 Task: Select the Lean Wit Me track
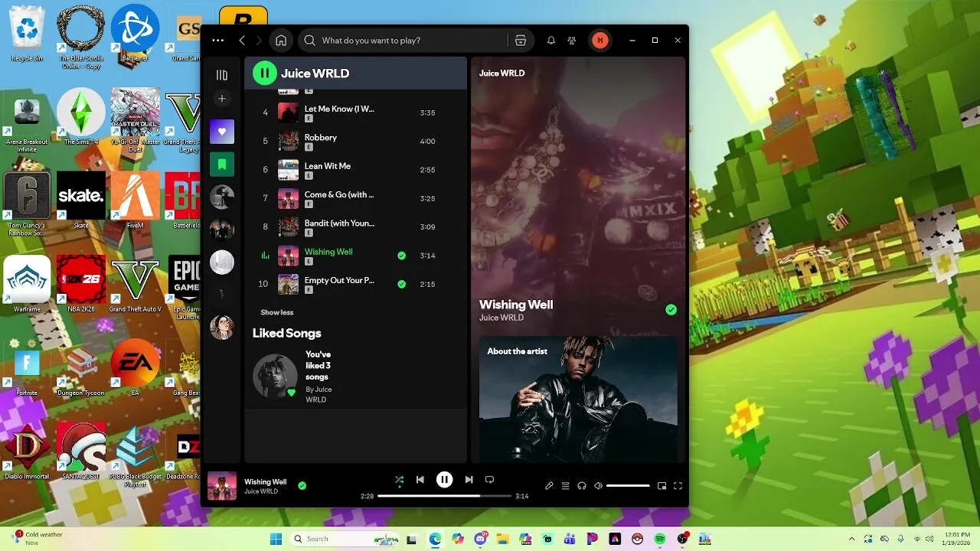click(x=355, y=170)
